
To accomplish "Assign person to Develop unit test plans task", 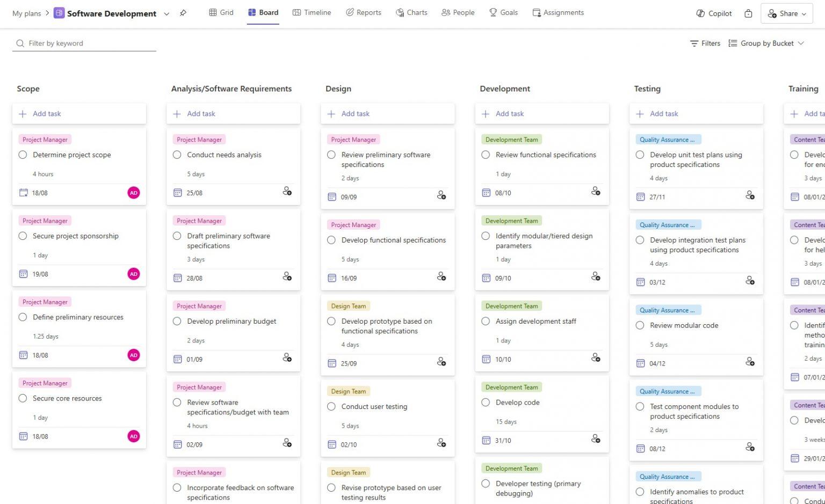I will [x=750, y=195].
